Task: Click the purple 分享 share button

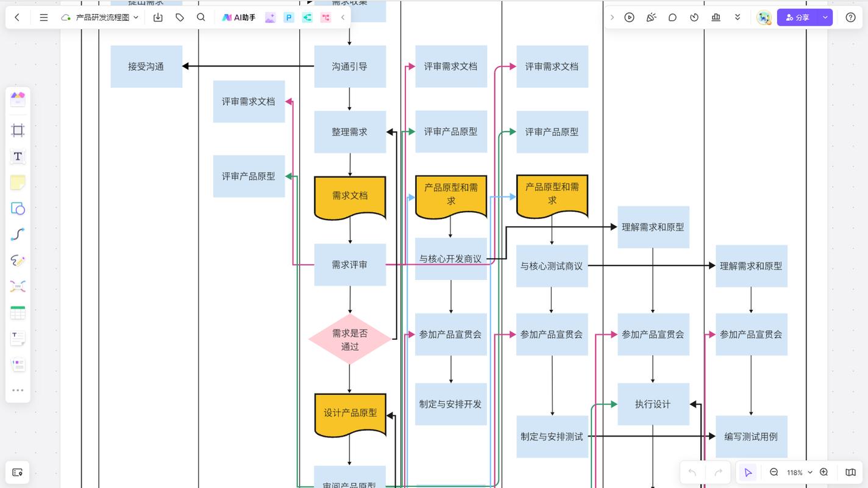Action: [x=798, y=18]
